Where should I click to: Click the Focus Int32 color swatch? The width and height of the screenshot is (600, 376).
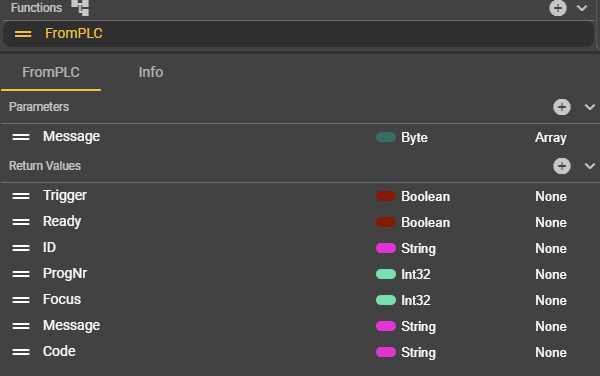click(386, 300)
